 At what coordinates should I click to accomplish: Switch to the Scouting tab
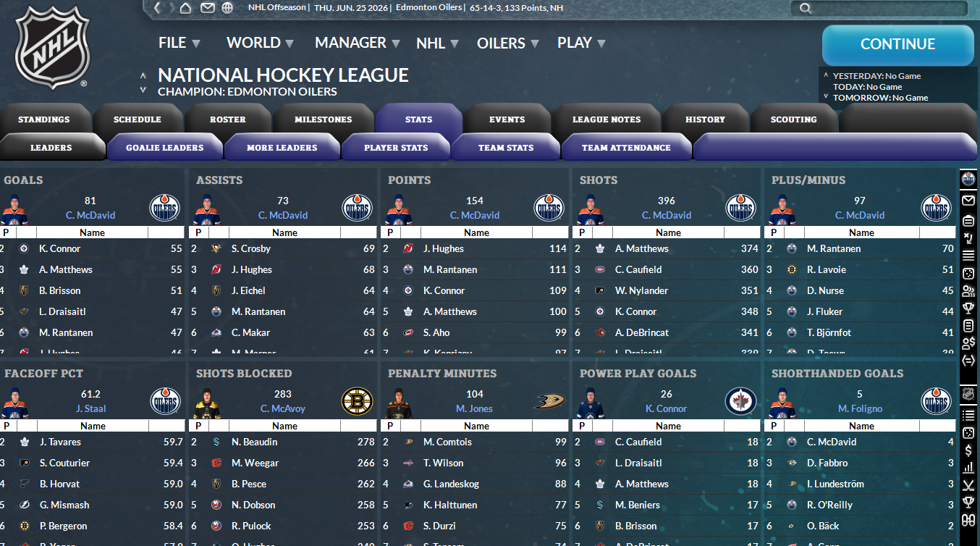point(793,119)
